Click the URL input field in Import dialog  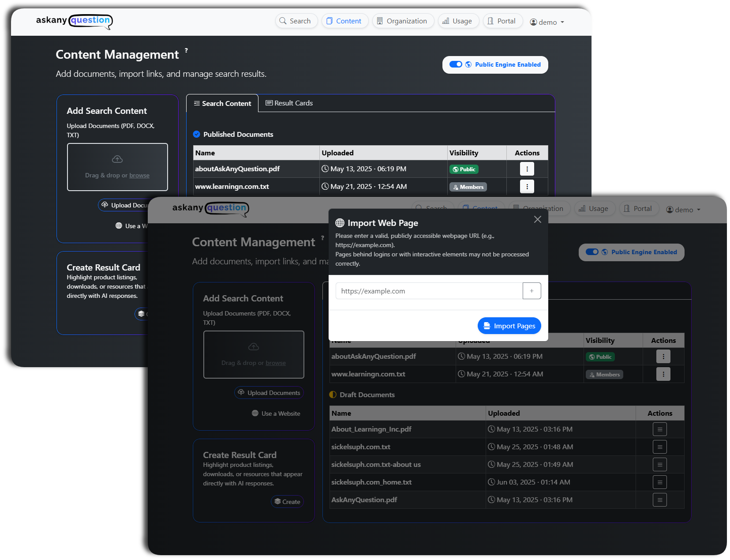pyautogui.click(x=429, y=291)
